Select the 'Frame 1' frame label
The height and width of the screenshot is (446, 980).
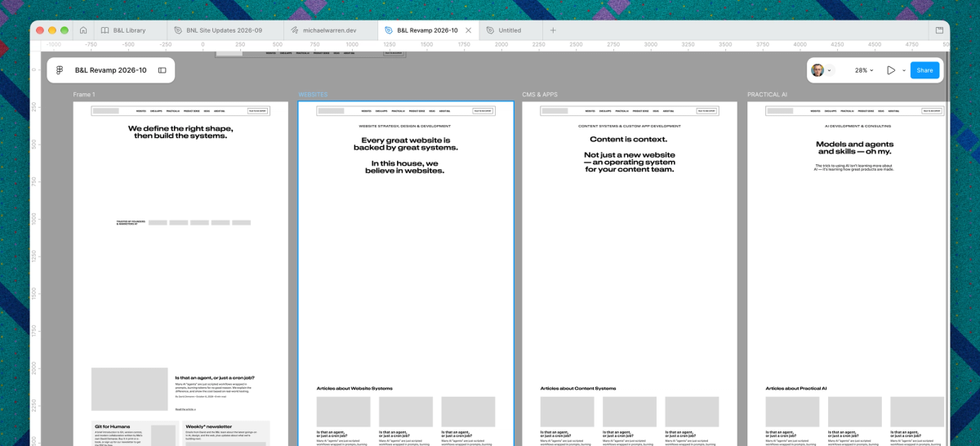[x=83, y=95]
